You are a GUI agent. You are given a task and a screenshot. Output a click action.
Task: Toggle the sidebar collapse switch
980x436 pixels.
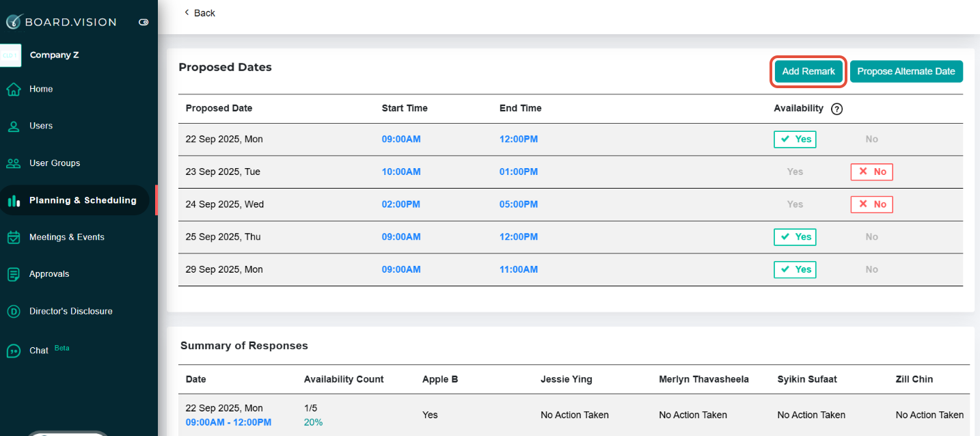click(x=144, y=22)
